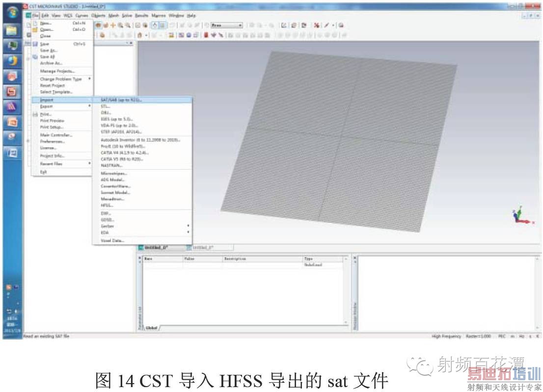Toggle the highlighted grid toolbar button

click(x=162, y=25)
